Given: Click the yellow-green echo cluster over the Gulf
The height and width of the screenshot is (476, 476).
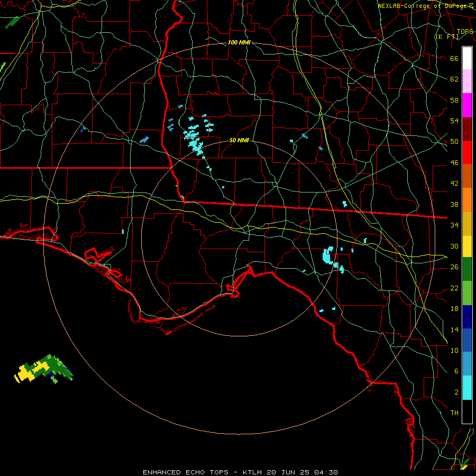Looking at the screenshot, I should [x=43, y=369].
